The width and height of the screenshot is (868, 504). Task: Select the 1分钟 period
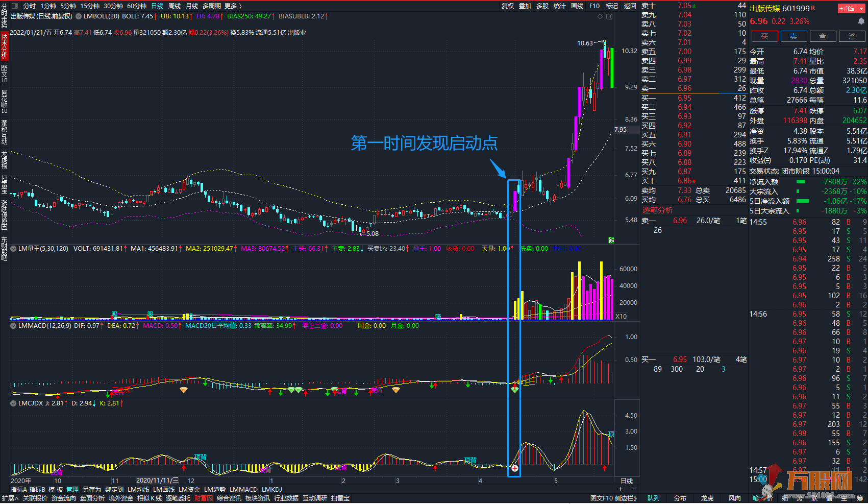tap(48, 6)
